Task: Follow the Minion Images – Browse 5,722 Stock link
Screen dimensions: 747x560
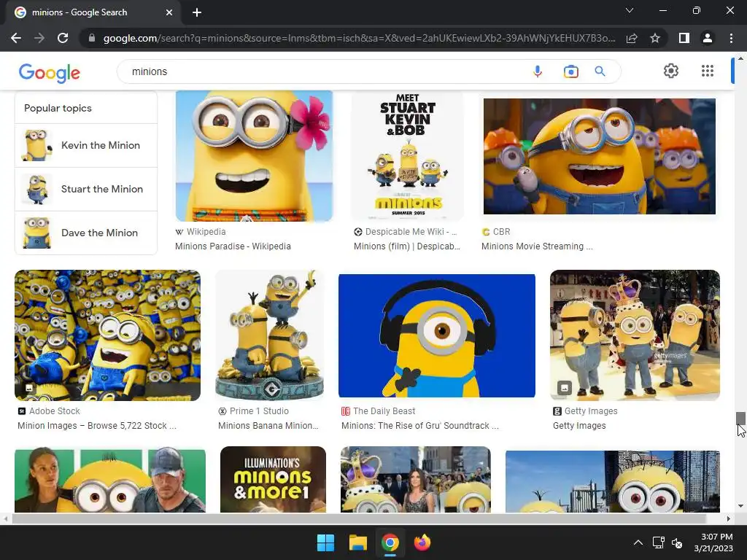Action: (97, 426)
